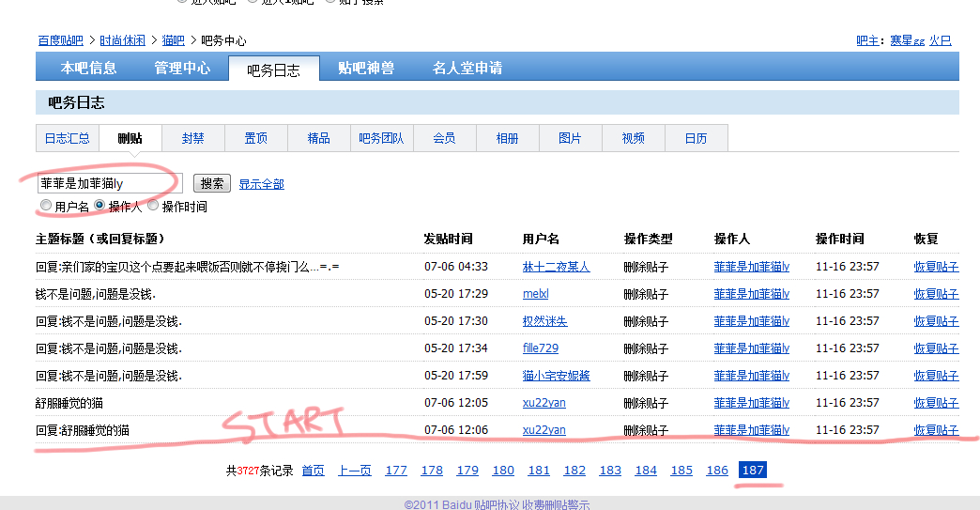The image size is (980, 510).
Task: Open user melxl profile
Action: pyautogui.click(x=536, y=294)
